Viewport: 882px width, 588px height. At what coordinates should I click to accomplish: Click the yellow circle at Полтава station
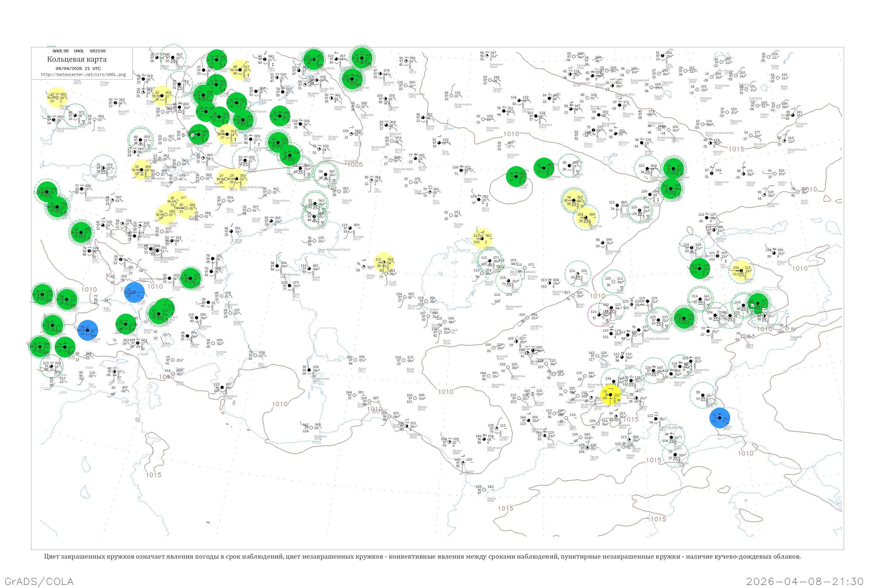(57, 98)
